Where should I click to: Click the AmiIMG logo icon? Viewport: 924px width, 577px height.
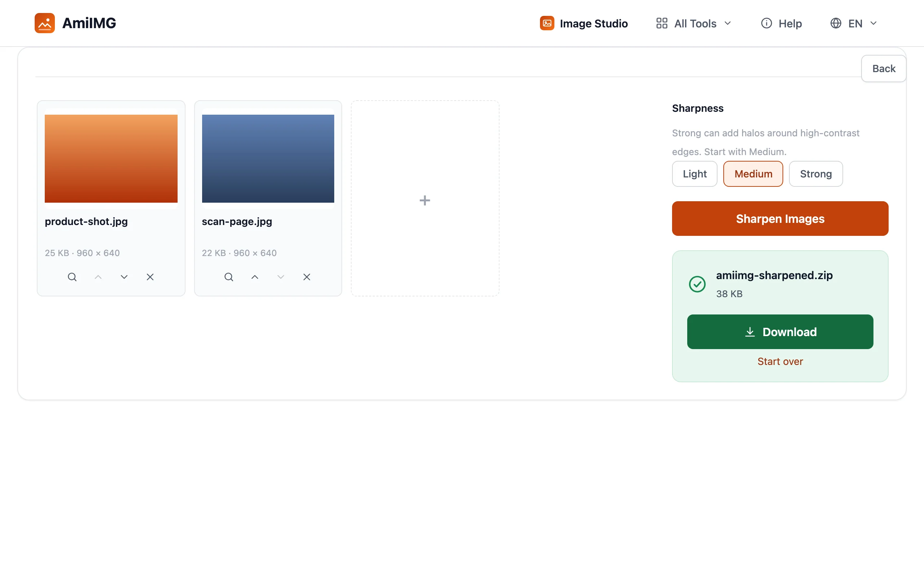tap(45, 23)
